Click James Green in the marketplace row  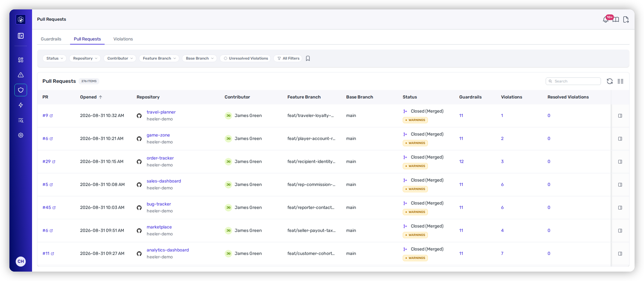(x=248, y=231)
